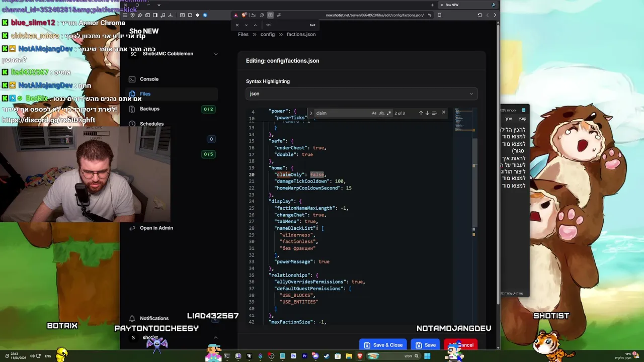Go to previous result in browser find bar
Image resolution: width=644 pixels, height=362 pixels.
click(x=255, y=25)
